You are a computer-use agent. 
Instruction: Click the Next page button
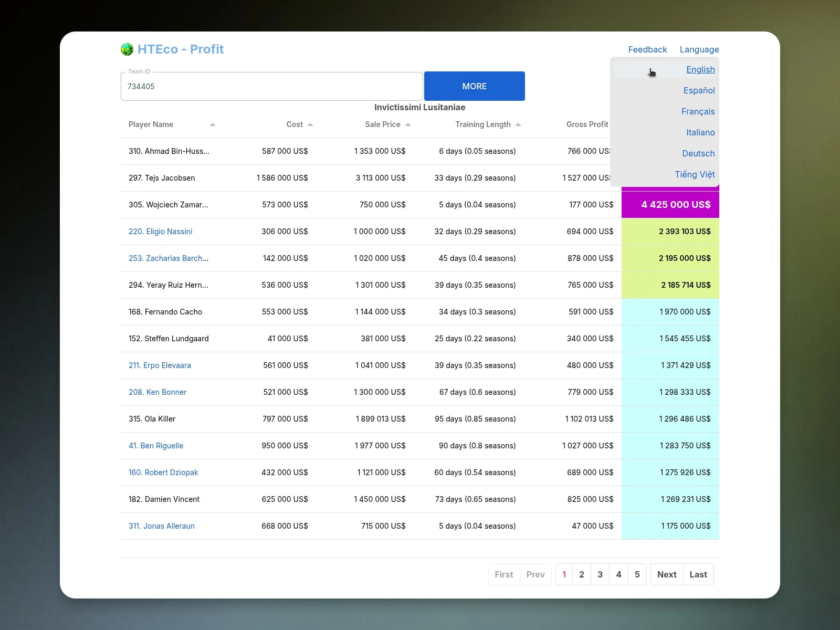click(x=667, y=574)
